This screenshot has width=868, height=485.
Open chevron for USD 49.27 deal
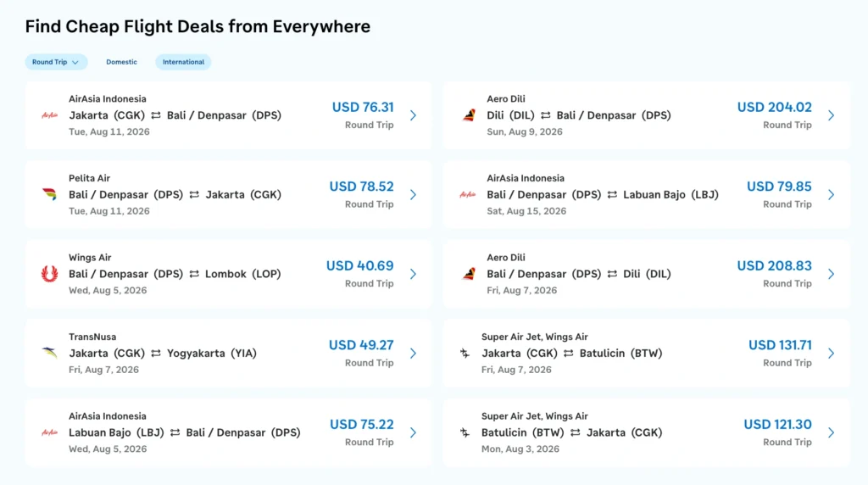tap(413, 354)
